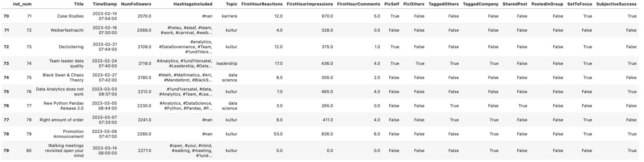Select the PostedInGroup column header
This screenshot has width=644, height=162.
[547, 4]
